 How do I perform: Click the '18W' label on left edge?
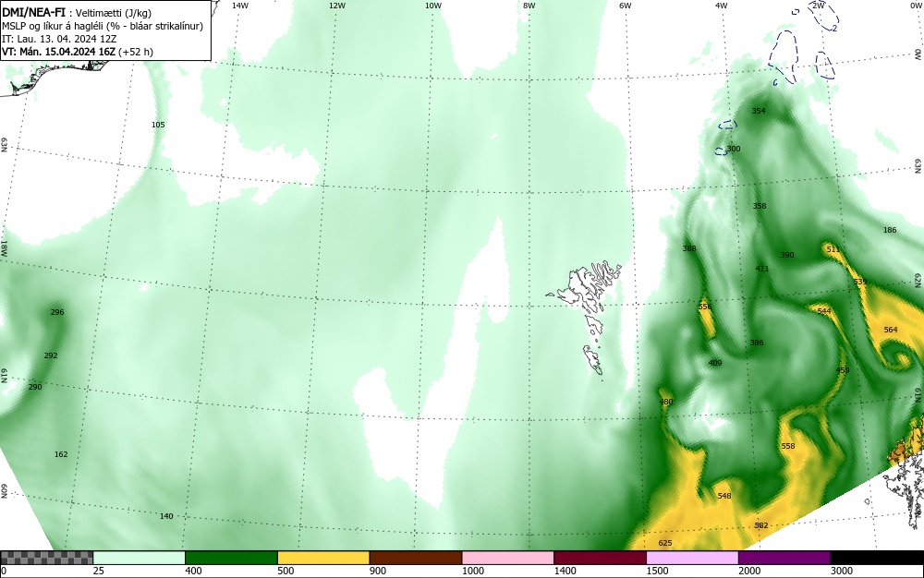[4, 247]
